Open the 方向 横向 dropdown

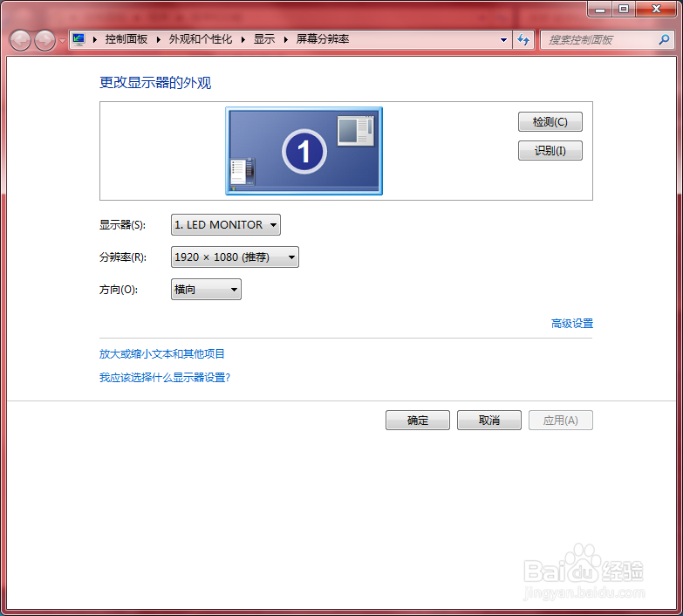[206, 290]
